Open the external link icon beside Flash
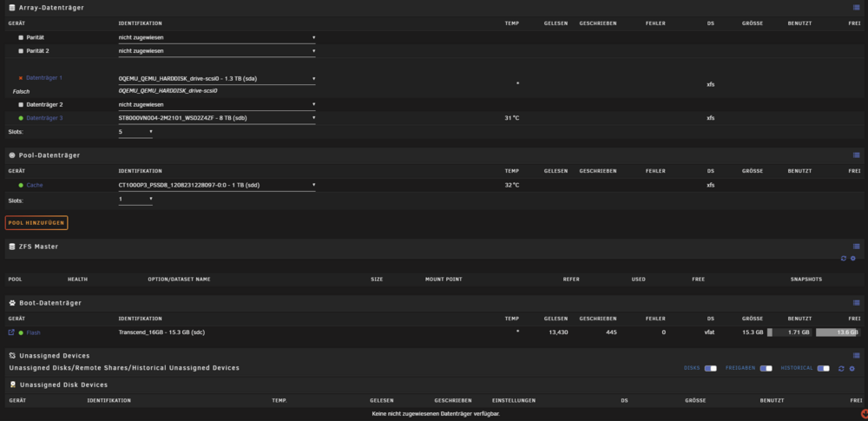Screen dimensions: 868x421 (x=11, y=332)
